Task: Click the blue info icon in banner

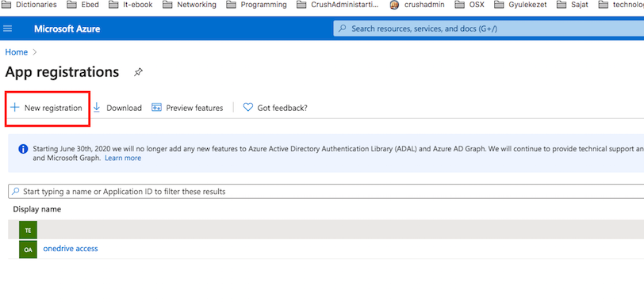Action: coord(24,149)
